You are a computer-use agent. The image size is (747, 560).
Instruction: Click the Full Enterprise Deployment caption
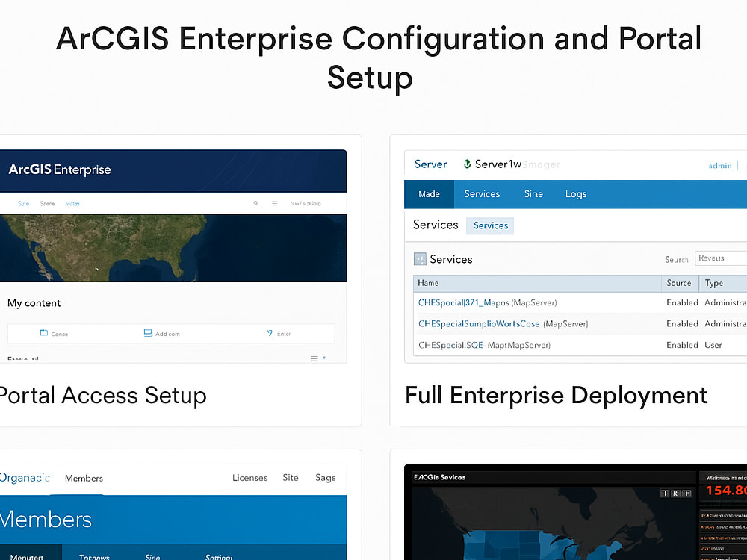(556, 395)
